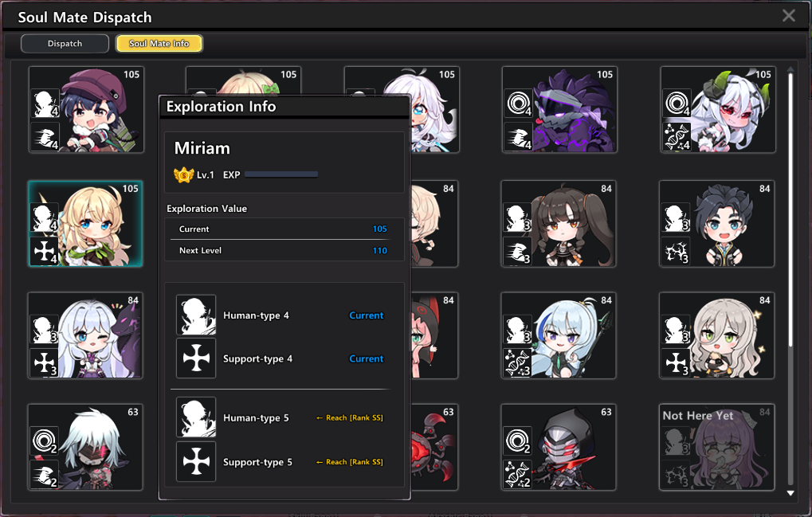Click the Human-type 5 silhouette icon
Screen dimensions: 812x517
tap(196, 417)
